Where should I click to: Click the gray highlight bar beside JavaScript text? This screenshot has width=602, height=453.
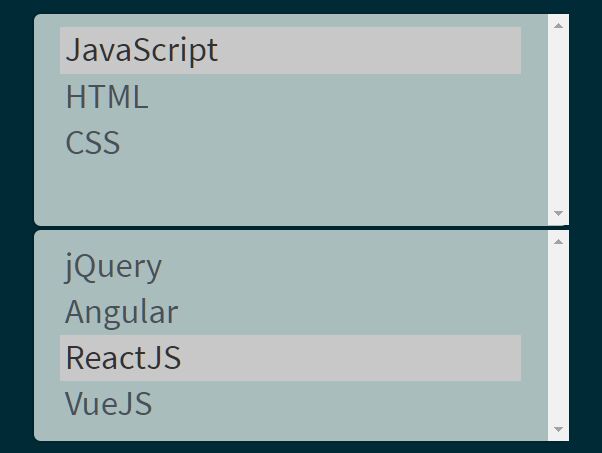(370, 50)
